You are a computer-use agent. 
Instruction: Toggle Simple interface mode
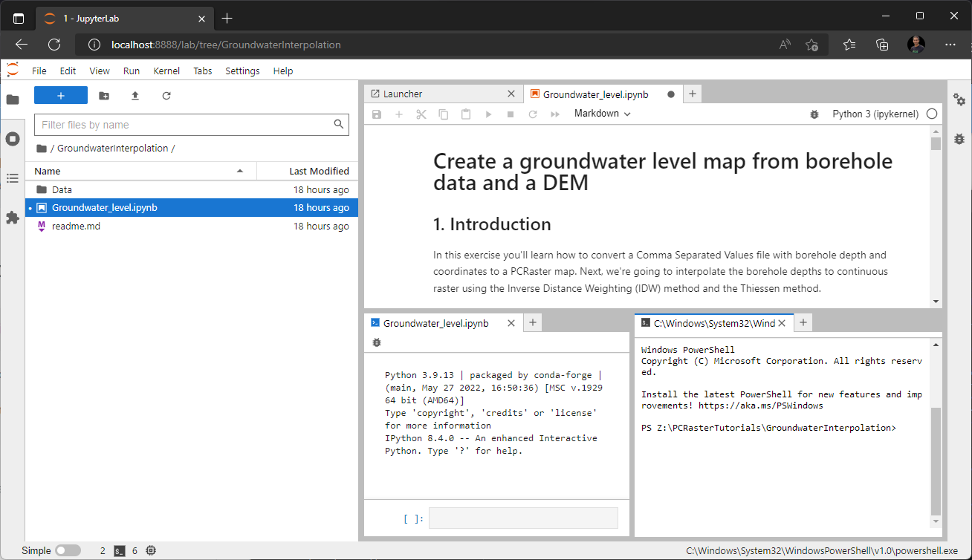(x=68, y=550)
